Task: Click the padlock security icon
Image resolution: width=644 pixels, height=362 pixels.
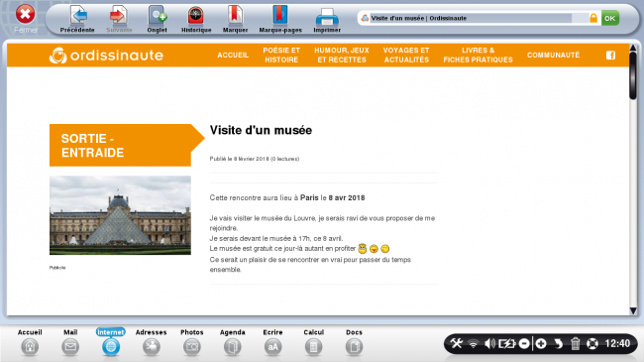Action: (x=593, y=18)
